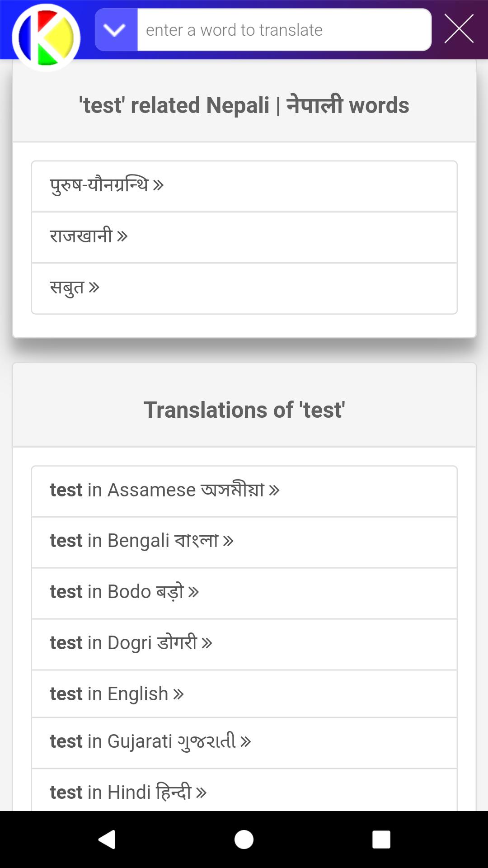488x868 pixels.
Task: View test in English translation
Action: coord(244,694)
